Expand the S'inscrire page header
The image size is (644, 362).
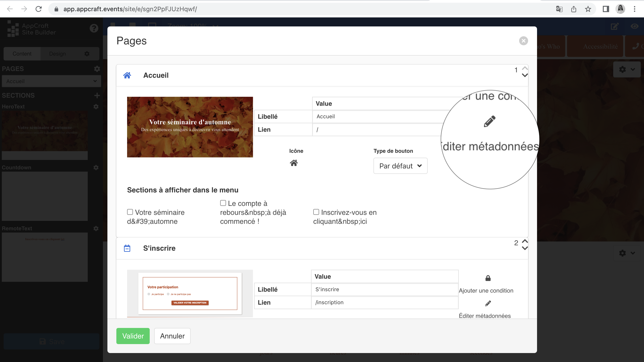159,248
